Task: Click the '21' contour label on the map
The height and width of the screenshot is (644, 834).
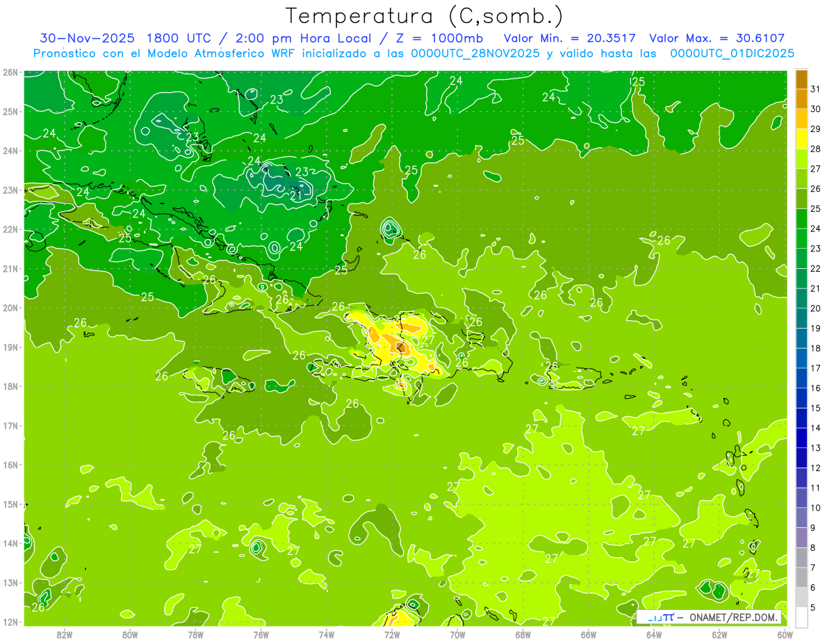Action: [296, 196]
